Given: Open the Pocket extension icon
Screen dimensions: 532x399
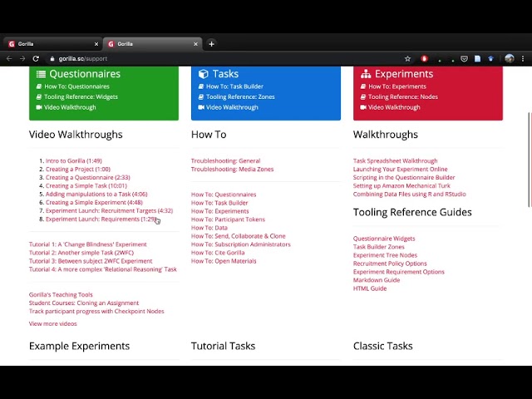Looking at the screenshot, I should pos(464,59).
